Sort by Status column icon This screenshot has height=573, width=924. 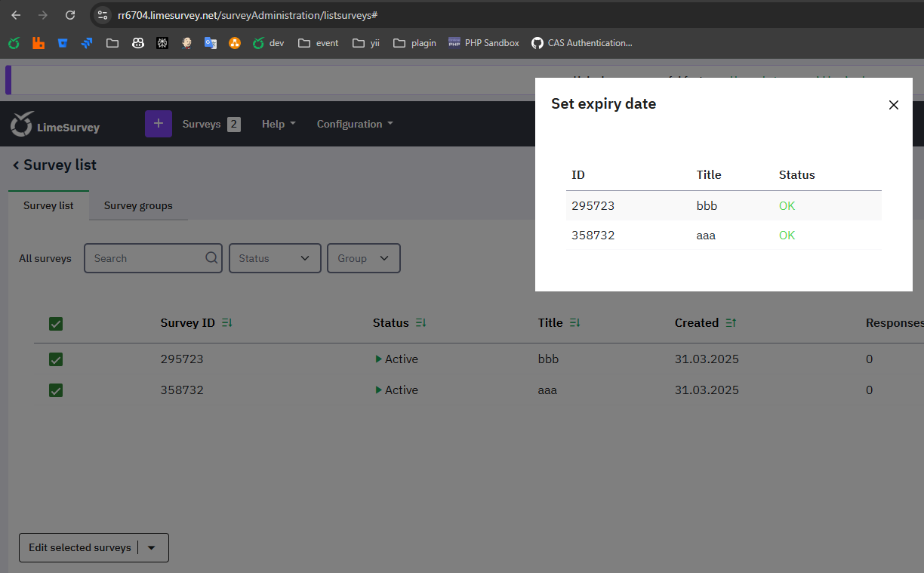point(420,323)
